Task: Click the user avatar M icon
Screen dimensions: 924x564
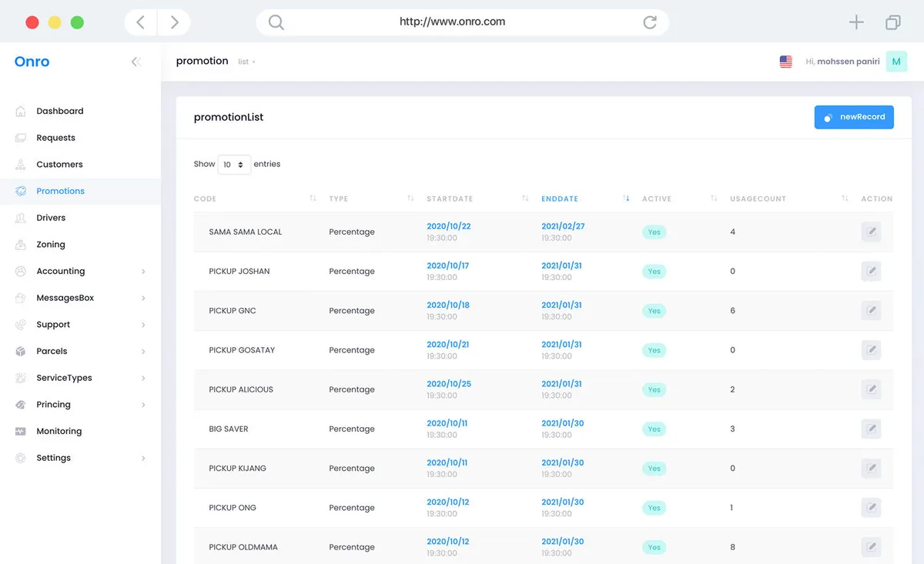Action: [896, 62]
